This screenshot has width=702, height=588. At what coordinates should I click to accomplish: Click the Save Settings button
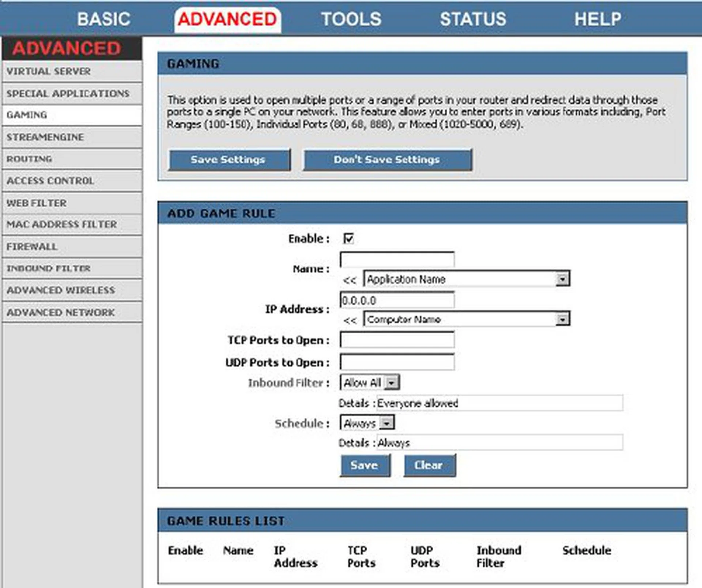point(229,159)
